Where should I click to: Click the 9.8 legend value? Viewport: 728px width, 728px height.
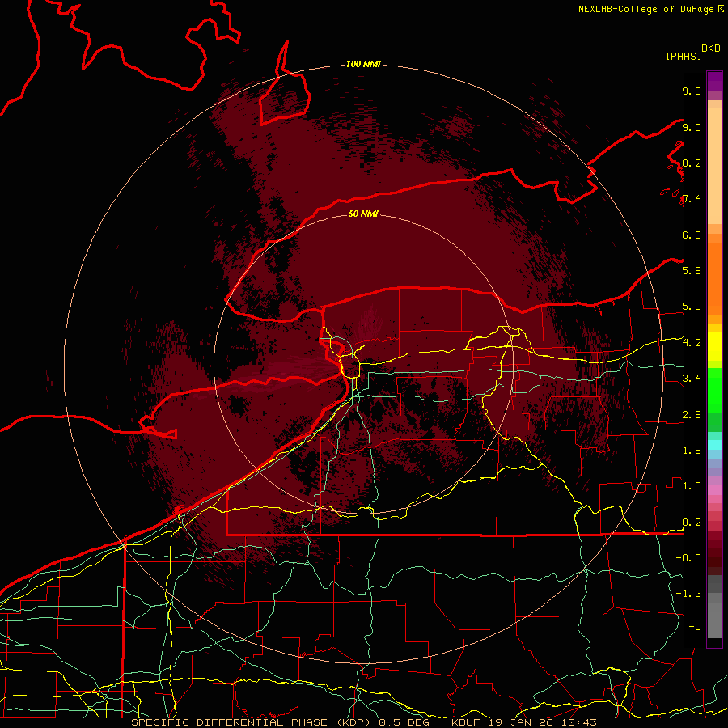click(692, 91)
